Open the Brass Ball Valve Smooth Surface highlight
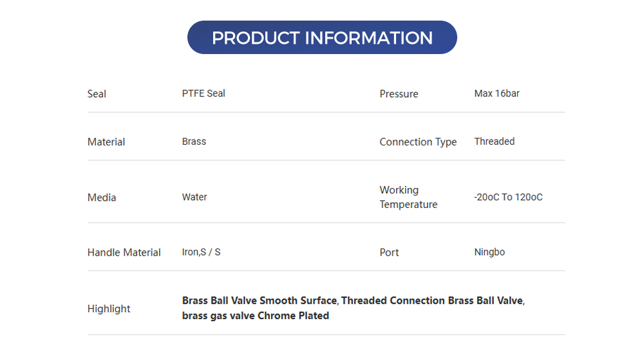Screen dimensions: 644x363 pyautogui.click(x=259, y=301)
